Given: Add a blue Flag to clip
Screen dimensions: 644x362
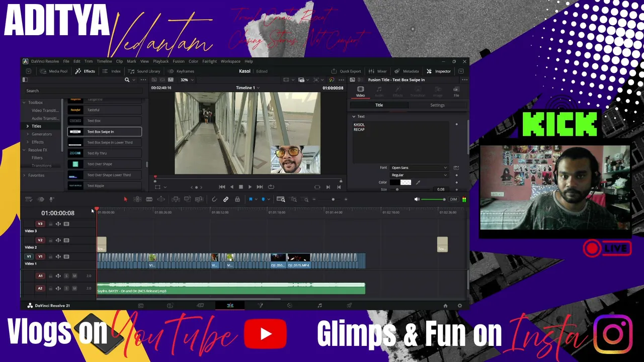Looking at the screenshot, I should pyautogui.click(x=251, y=200).
